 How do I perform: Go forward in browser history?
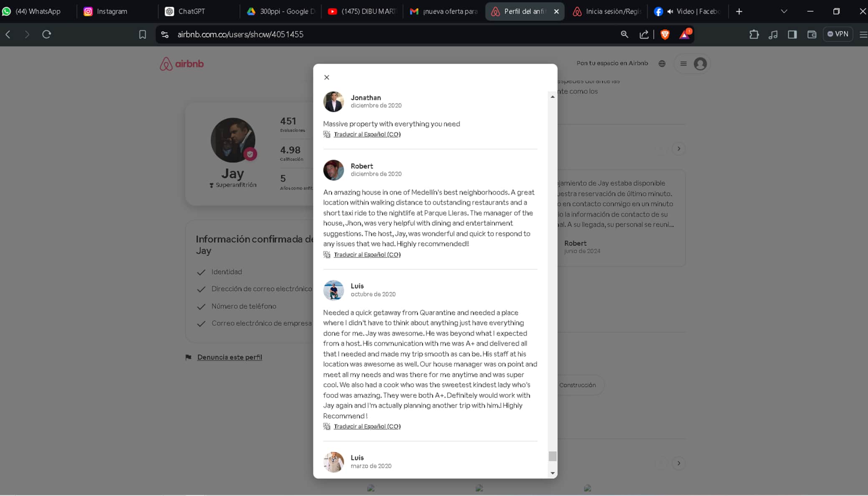[x=27, y=34]
